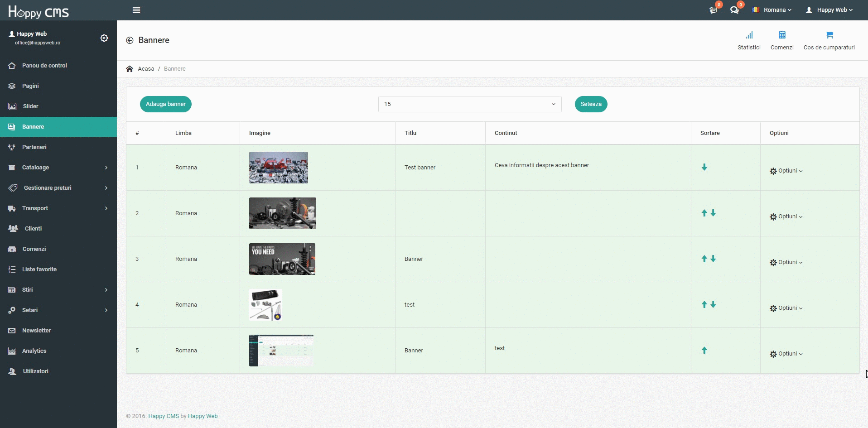Open Statistici chart icon
The image size is (868, 428).
coord(749,35)
